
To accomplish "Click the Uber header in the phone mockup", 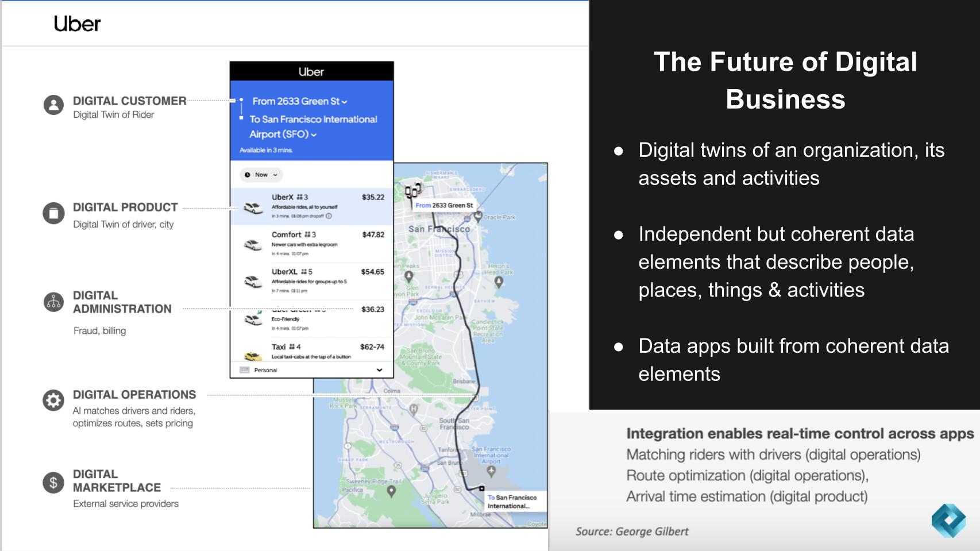I will 312,72.
